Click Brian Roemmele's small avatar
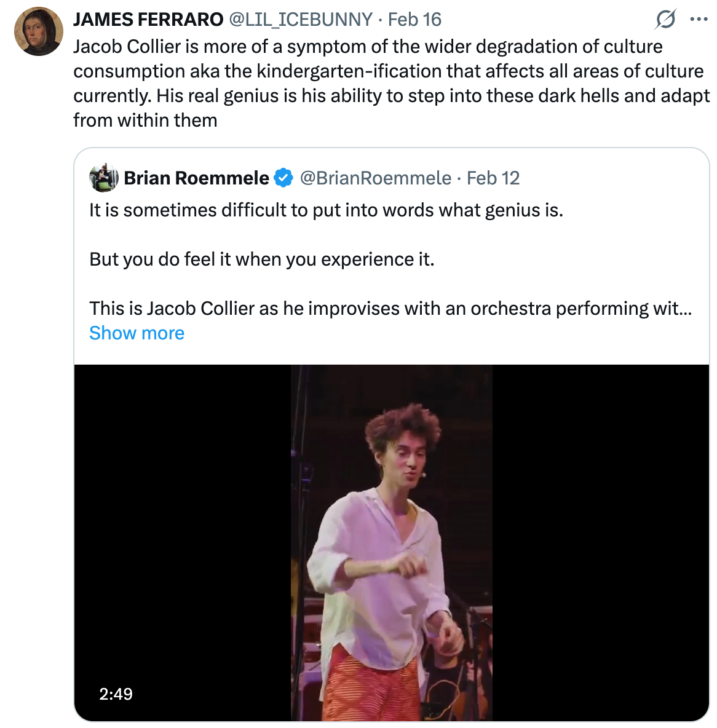 (x=103, y=178)
